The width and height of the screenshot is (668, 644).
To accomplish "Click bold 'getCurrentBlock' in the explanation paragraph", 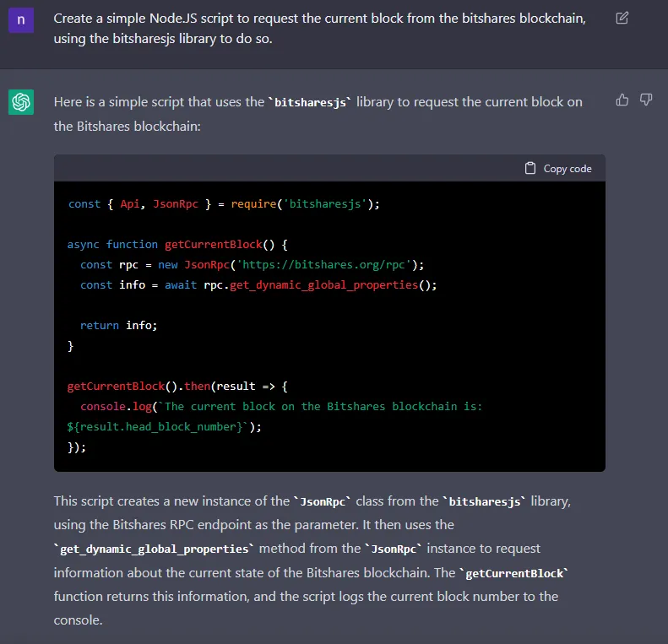I will coord(514,573).
